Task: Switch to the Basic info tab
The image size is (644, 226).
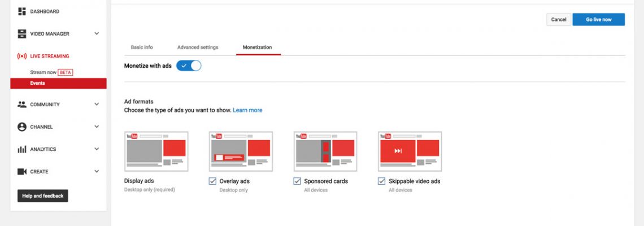Action: 142,47
